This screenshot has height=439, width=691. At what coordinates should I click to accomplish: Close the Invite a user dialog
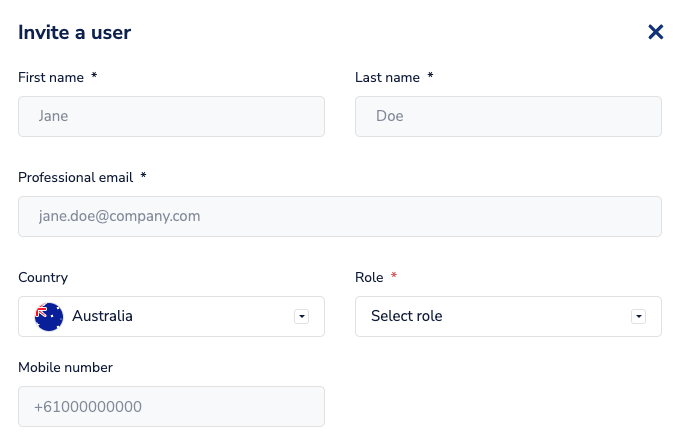click(656, 32)
